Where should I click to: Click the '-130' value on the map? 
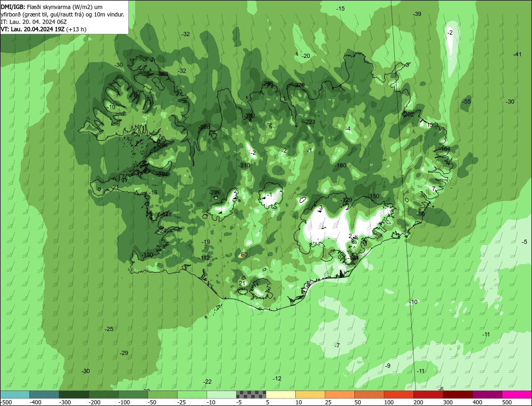[147, 255]
